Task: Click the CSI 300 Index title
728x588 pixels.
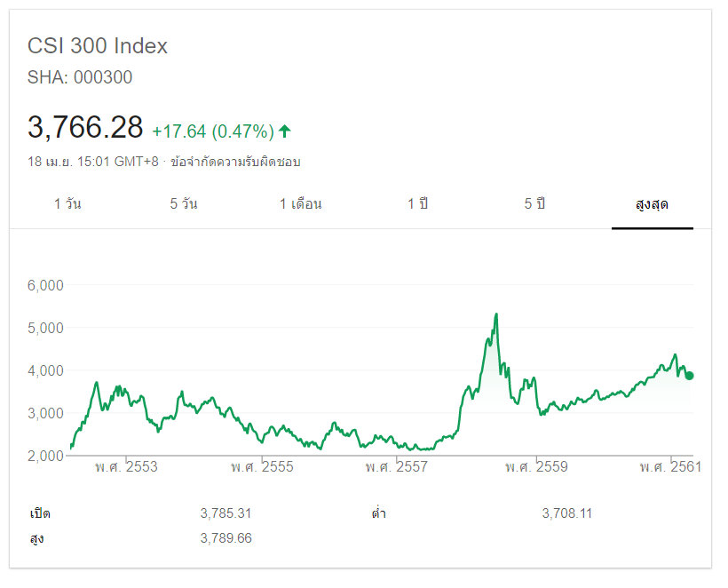Action: [x=98, y=46]
